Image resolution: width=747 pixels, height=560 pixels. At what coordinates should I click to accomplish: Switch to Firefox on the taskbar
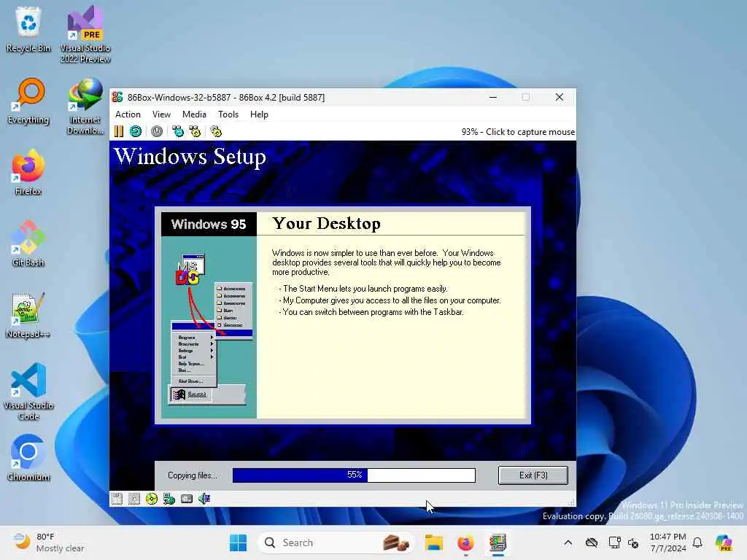click(x=465, y=542)
